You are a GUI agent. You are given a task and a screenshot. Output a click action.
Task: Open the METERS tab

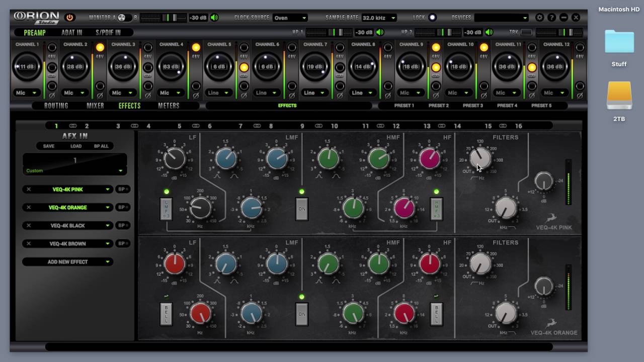(169, 106)
